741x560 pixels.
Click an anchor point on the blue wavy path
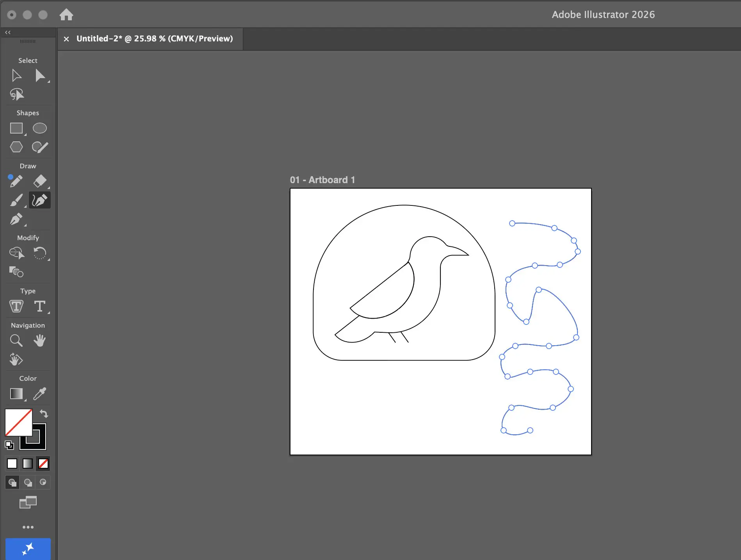(x=511, y=223)
